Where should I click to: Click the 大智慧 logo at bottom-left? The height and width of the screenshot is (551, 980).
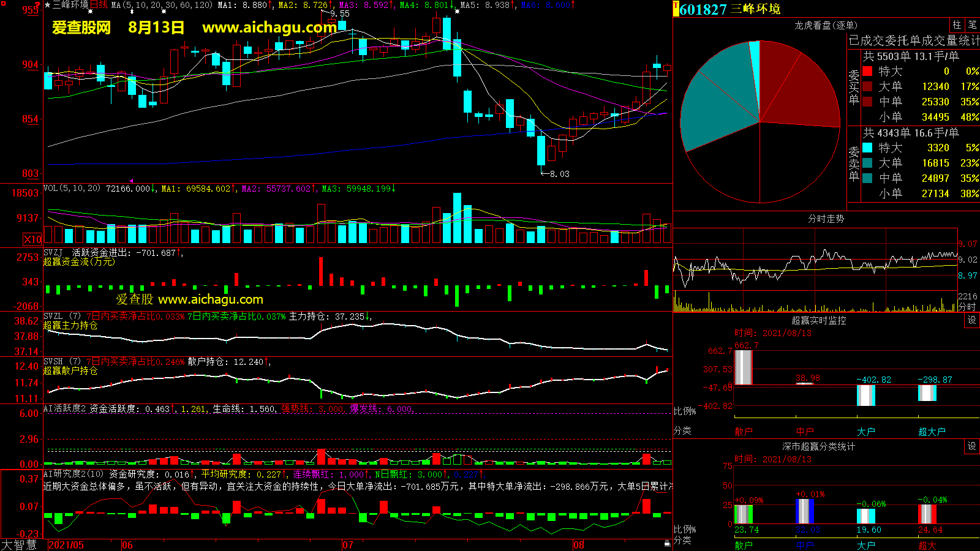(x=19, y=544)
